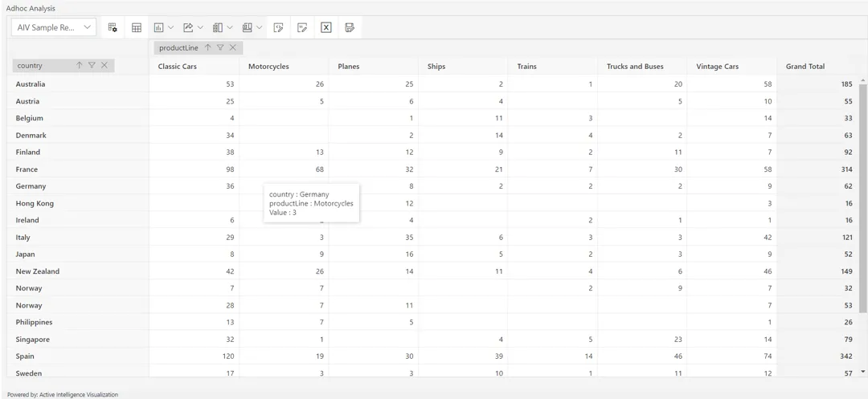Click Singapore's Trucks and Buses value 23
Screen dimensions: 868x399
pyautogui.click(x=678, y=340)
